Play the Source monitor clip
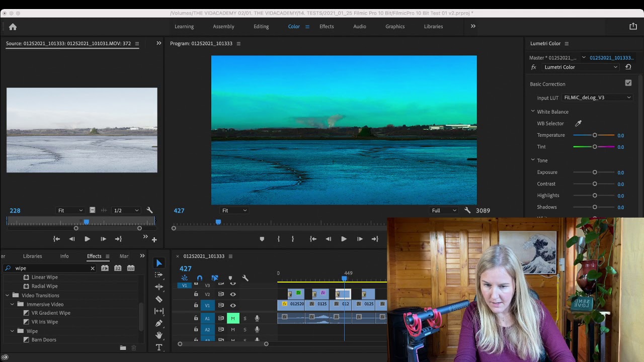Image resolution: width=644 pixels, height=362 pixels. click(x=87, y=239)
